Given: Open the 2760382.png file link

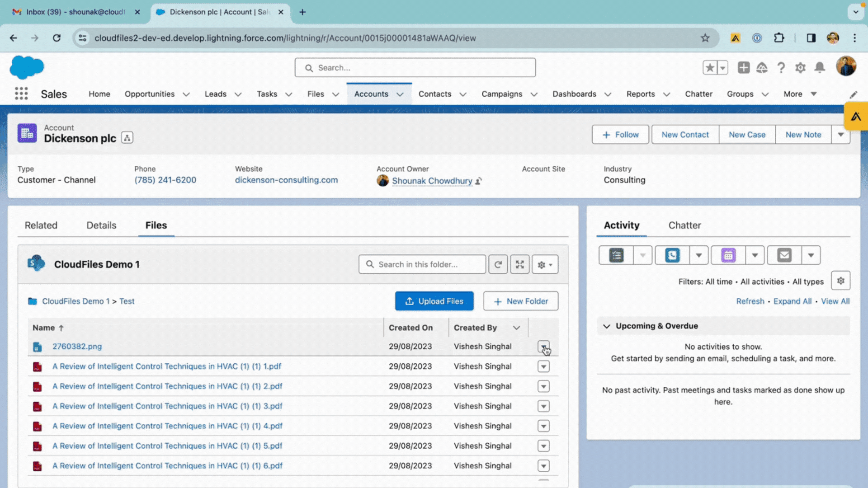Looking at the screenshot, I should pyautogui.click(x=77, y=347).
